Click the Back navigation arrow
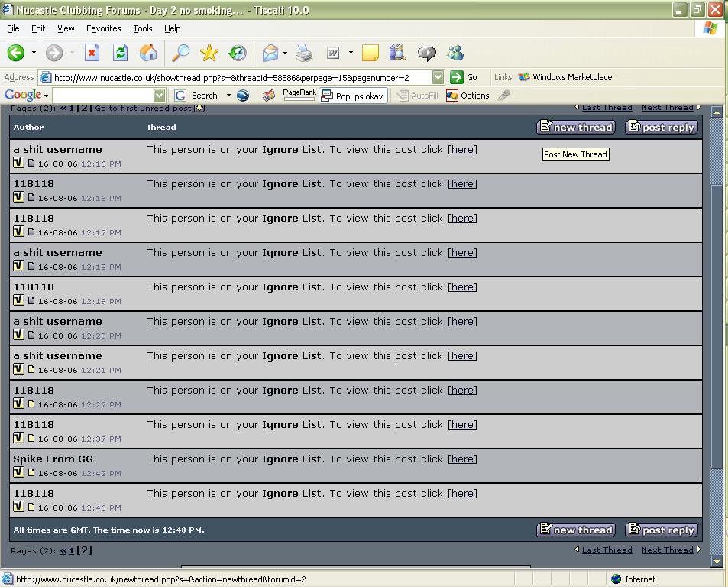The width and height of the screenshot is (728, 587). click(16, 53)
